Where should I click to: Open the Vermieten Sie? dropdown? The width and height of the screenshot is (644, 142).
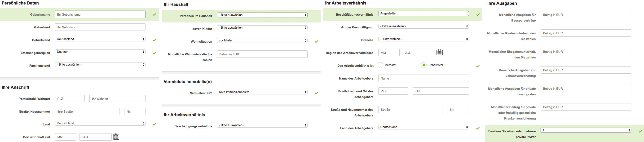point(262,92)
